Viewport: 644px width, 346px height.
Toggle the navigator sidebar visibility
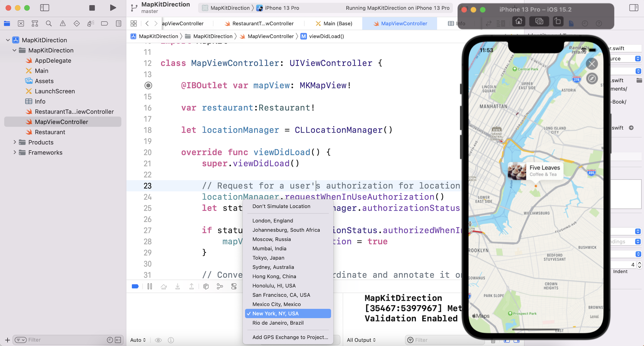coord(45,8)
